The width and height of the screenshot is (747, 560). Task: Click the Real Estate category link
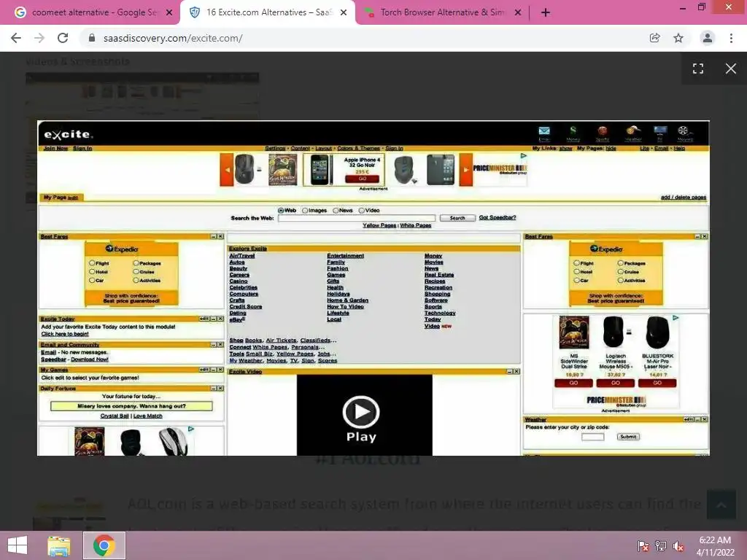pyautogui.click(x=439, y=275)
